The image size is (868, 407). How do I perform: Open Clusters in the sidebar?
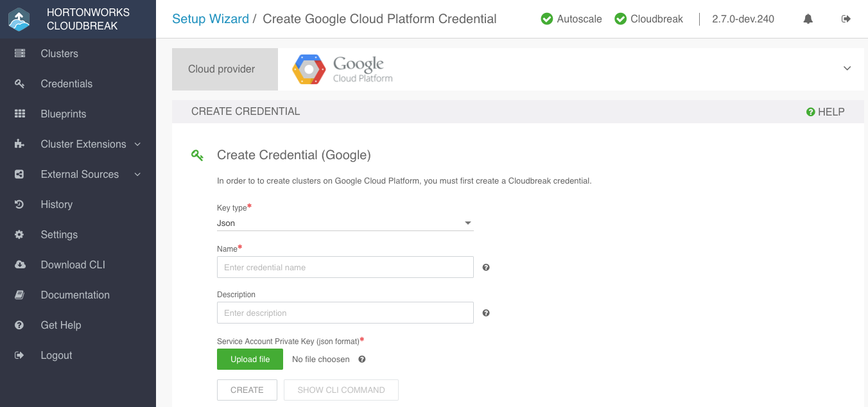tap(59, 54)
